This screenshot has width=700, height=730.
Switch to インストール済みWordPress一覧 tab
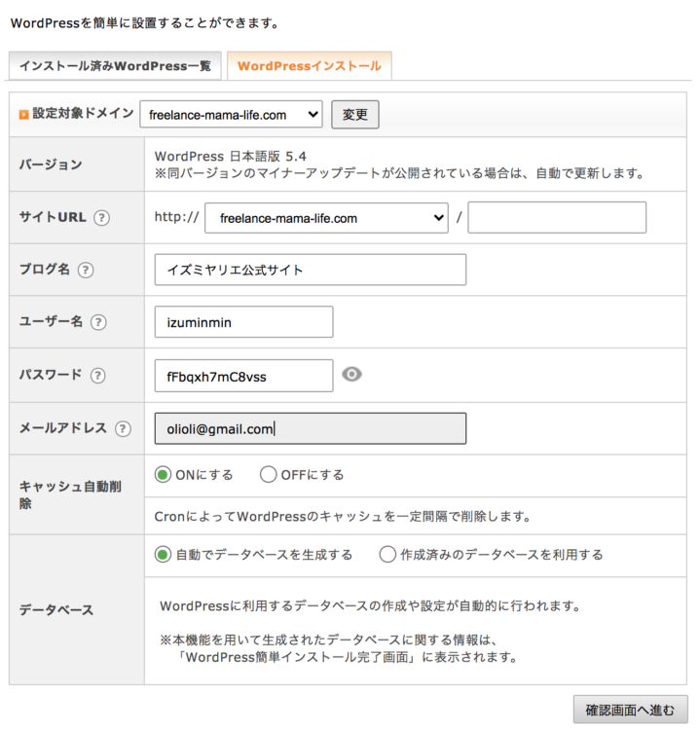pos(115,65)
